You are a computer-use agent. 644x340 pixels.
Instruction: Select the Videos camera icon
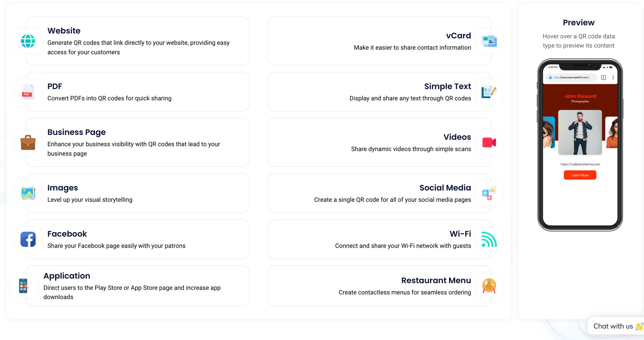tap(489, 142)
